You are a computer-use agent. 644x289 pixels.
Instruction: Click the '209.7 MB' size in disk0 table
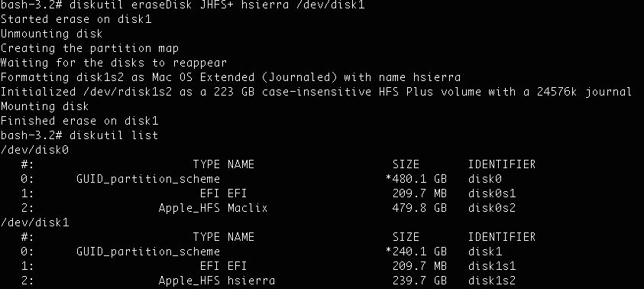click(x=419, y=193)
